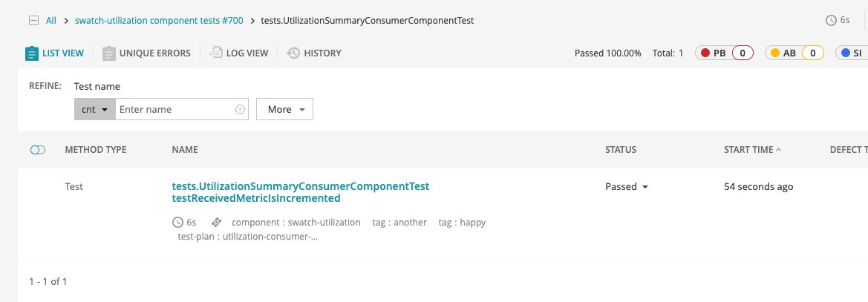868x302 pixels.
Task: Switch to the History tab
Action: pyautogui.click(x=322, y=53)
